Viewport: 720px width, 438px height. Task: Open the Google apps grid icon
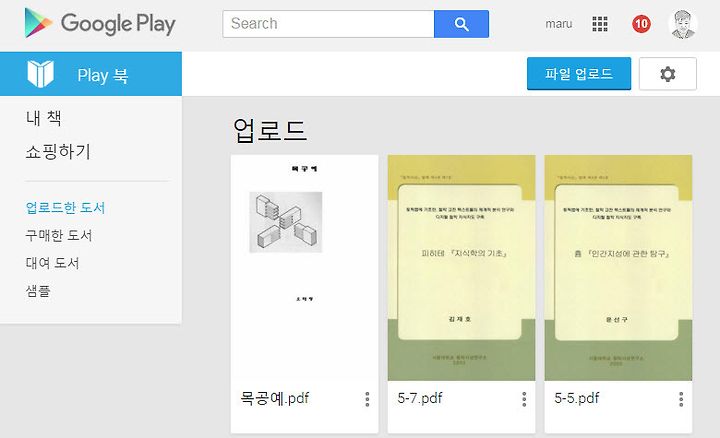(x=600, y=24)
